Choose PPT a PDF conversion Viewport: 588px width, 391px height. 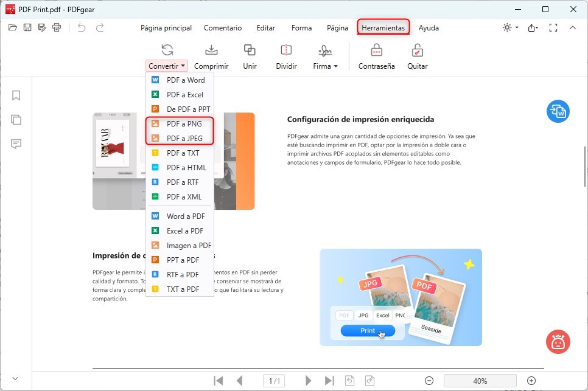coord(180,260)
